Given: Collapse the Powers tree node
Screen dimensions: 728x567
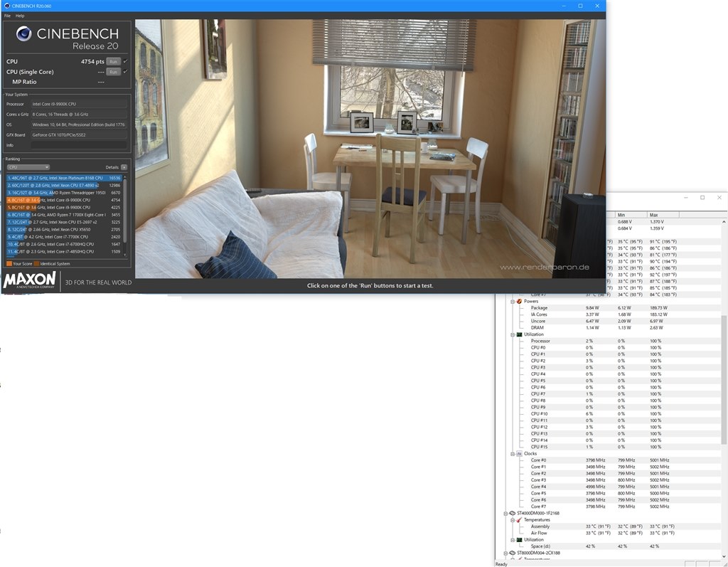Looking at the screenshot, I should pyautogui.click(x=513, y=301).
